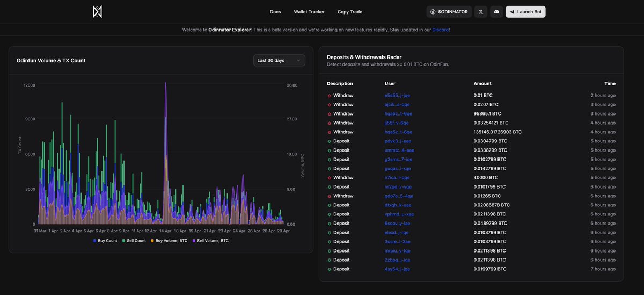Open the Wallet Tracker menu item
Screen dimensions: 644x295
click(x=309, y=12)
